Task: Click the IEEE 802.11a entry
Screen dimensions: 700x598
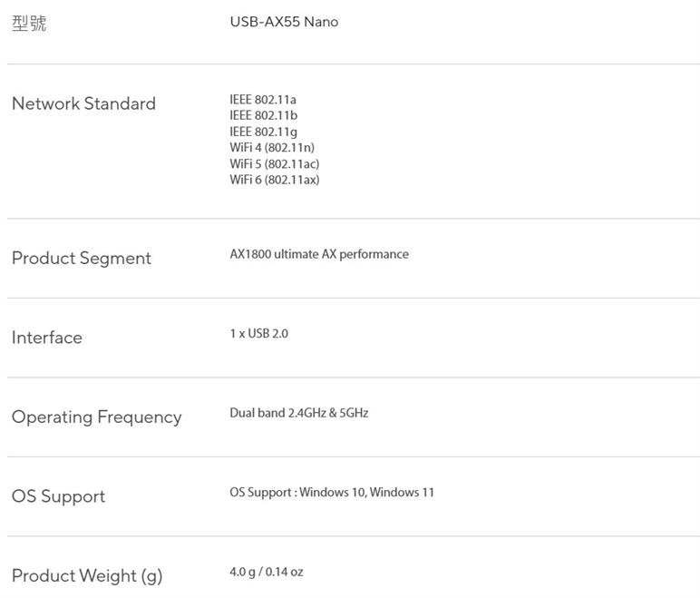Action: tap(263, 99)
